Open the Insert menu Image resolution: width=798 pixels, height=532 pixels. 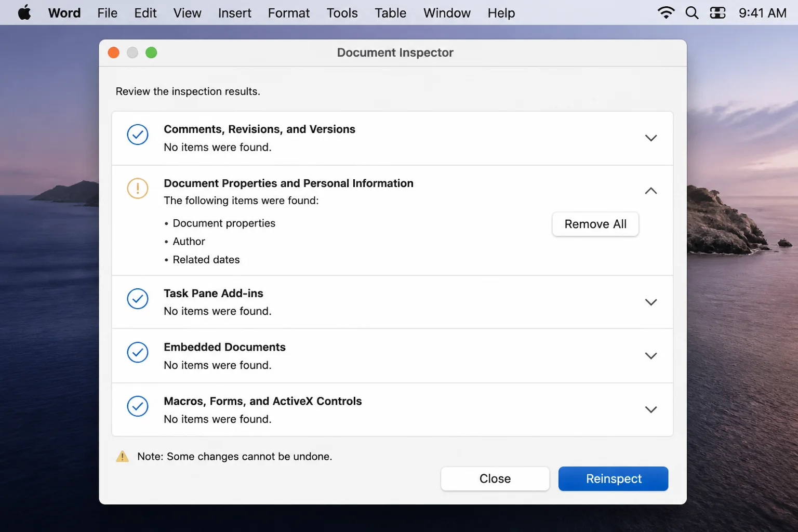click(x=235, y=13)
